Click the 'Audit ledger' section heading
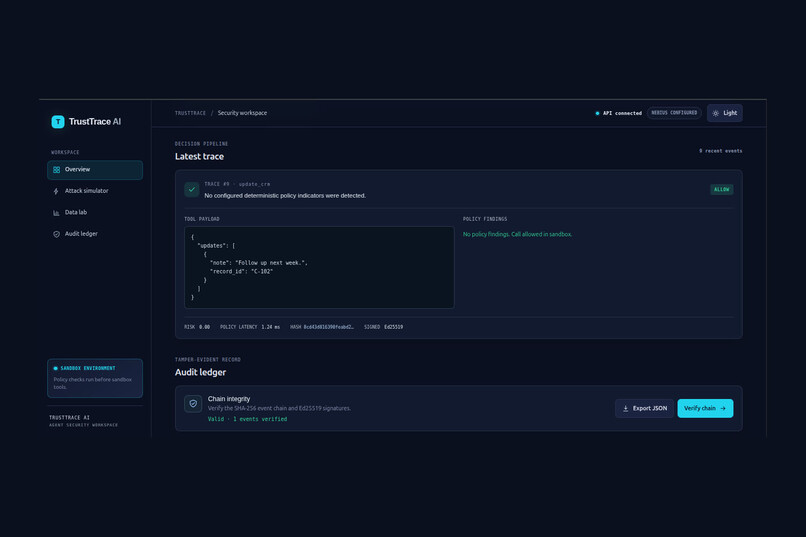Viewport: 806px width, 537px height. click(200, 373)
